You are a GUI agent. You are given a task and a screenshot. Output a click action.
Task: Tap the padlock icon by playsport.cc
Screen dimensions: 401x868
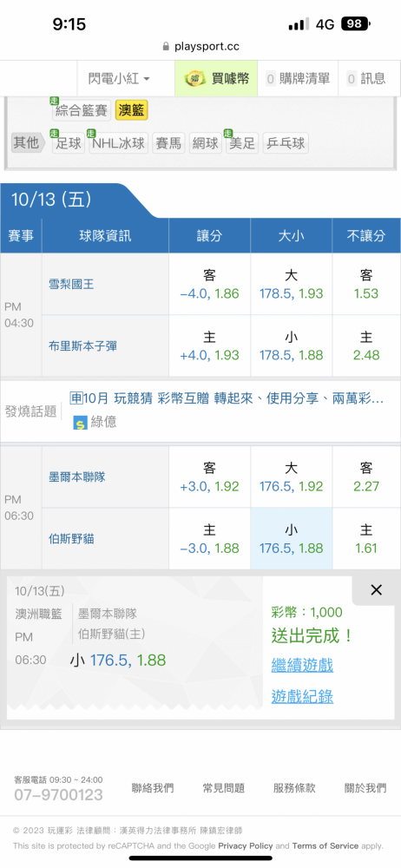tap(166, 47)
